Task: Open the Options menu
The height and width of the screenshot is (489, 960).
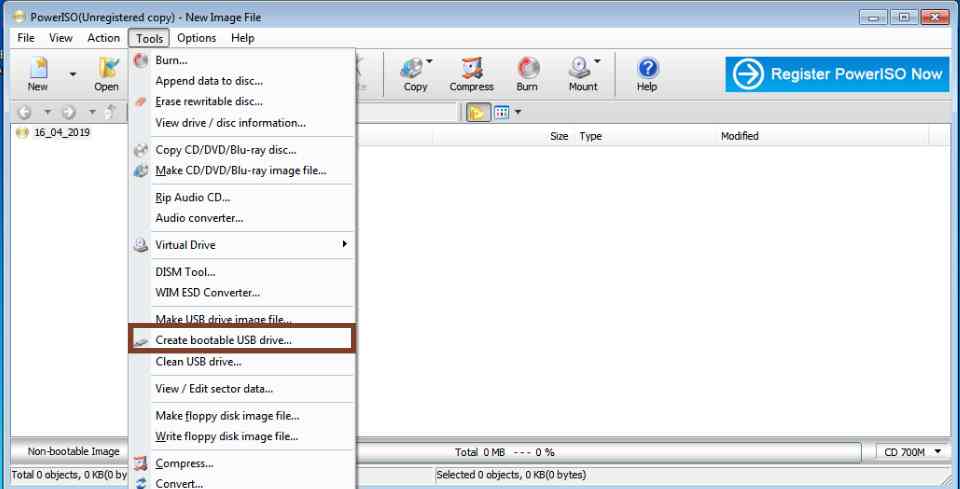Action: [x=197, y=38]
